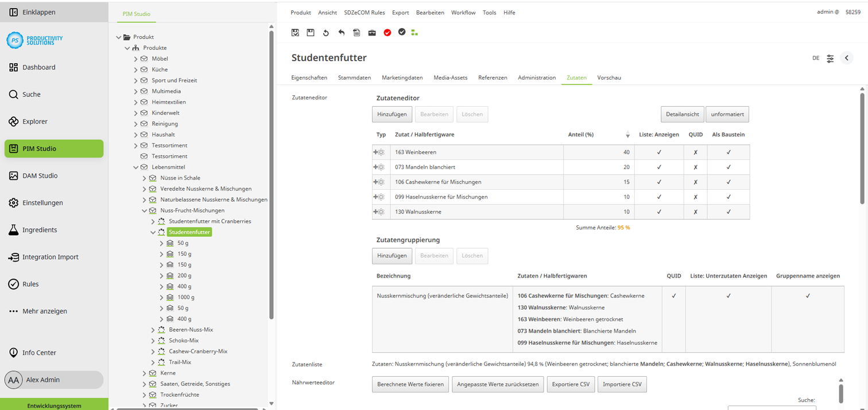868x410 pixels.
Task: Click the filter settings icon next to DE
Action: (x=830, y=58)
